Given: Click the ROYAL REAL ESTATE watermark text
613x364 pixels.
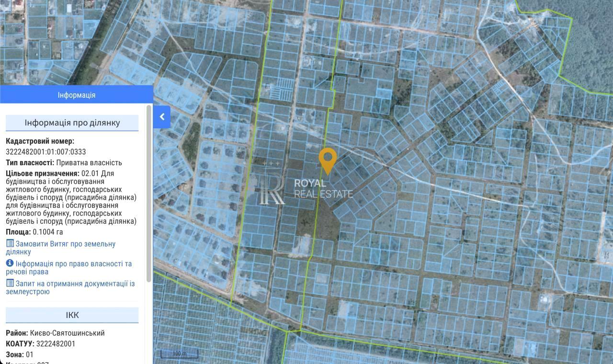Looking at the screenshot, I should 323,188.
